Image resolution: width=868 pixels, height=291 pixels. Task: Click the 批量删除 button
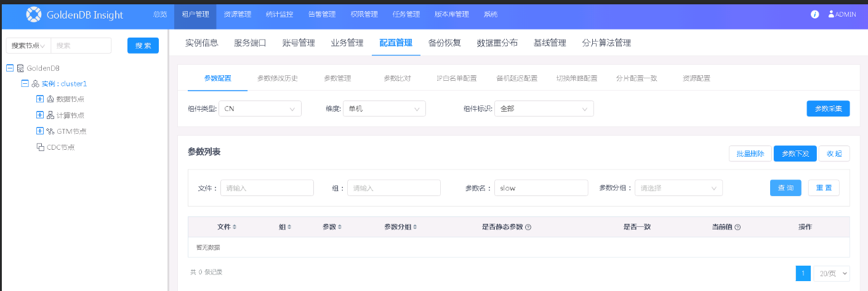pyautogui.click(x=750, y=154)
